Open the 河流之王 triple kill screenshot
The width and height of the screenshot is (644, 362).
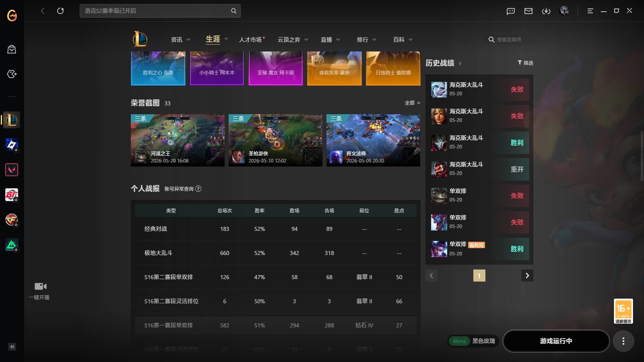tap(178, 140)
